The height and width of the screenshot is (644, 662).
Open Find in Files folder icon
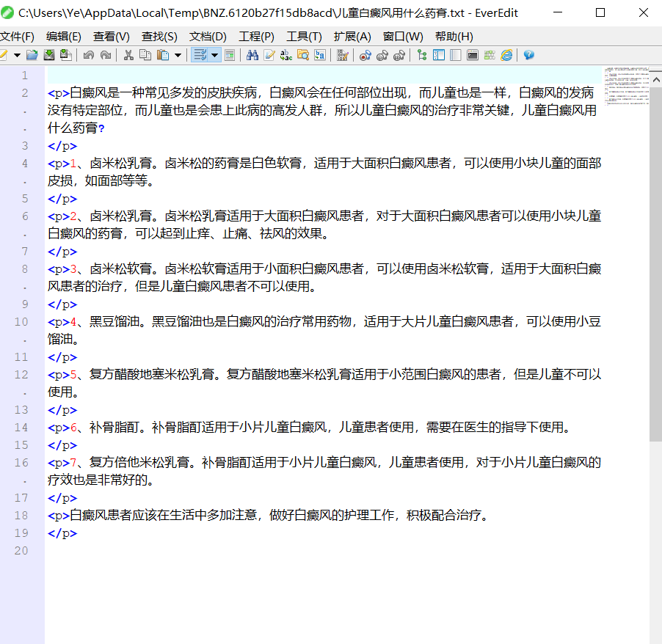pyautogui.click(x=303, y=55)
